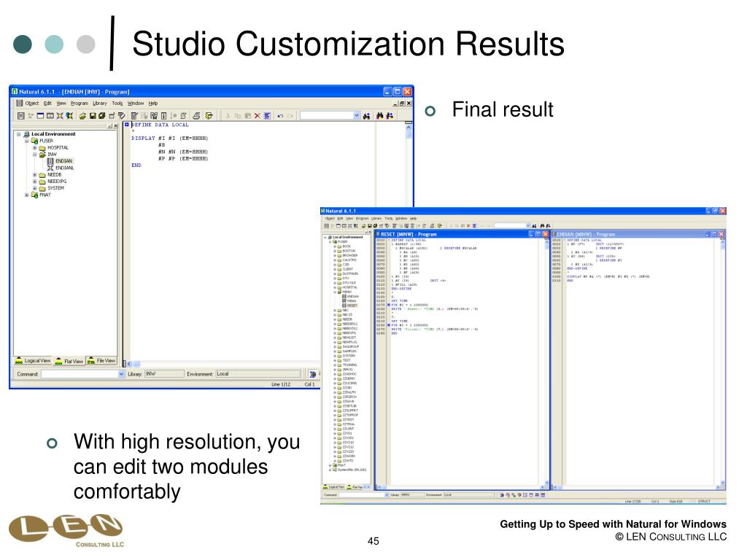Click the END line in the editor
The width and height of the screenshot is (747, 560).
point(136,166)
